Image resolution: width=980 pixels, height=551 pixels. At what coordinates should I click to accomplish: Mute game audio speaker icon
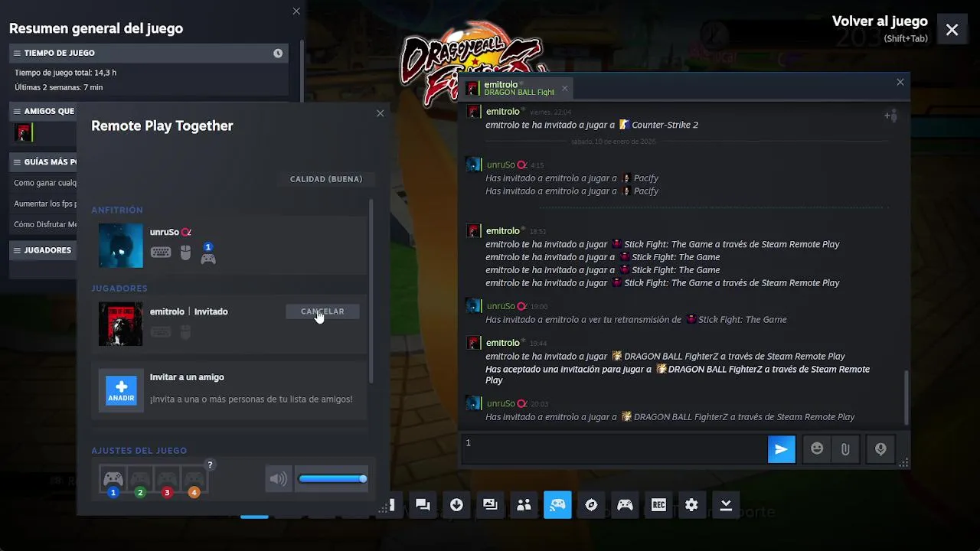coord(279,479)
